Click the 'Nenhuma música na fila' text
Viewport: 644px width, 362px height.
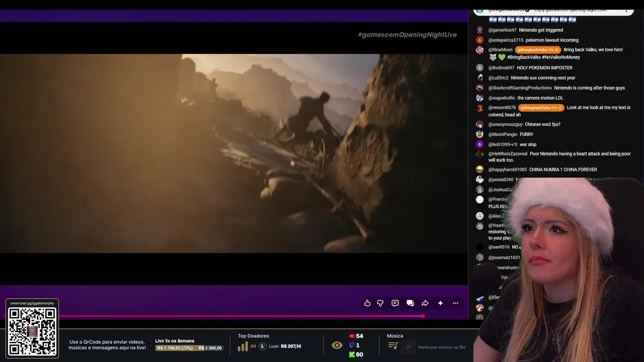pos(441,347)
